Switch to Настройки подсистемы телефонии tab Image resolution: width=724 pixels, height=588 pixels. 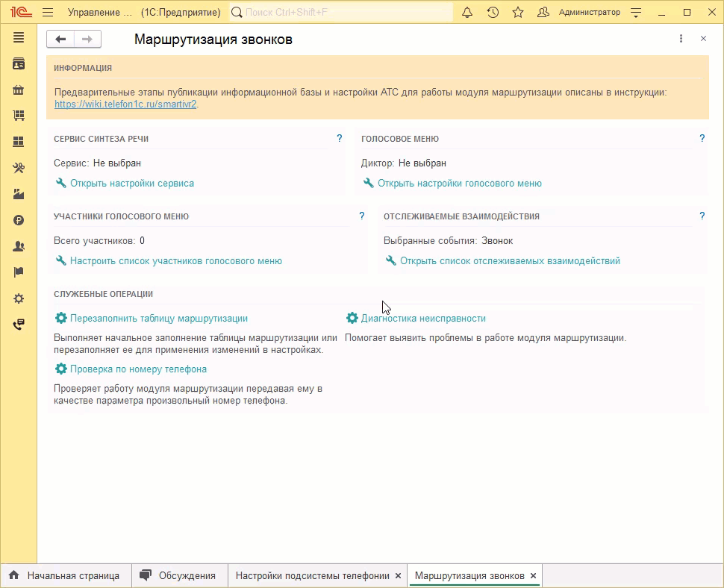[x=312, y=576]
